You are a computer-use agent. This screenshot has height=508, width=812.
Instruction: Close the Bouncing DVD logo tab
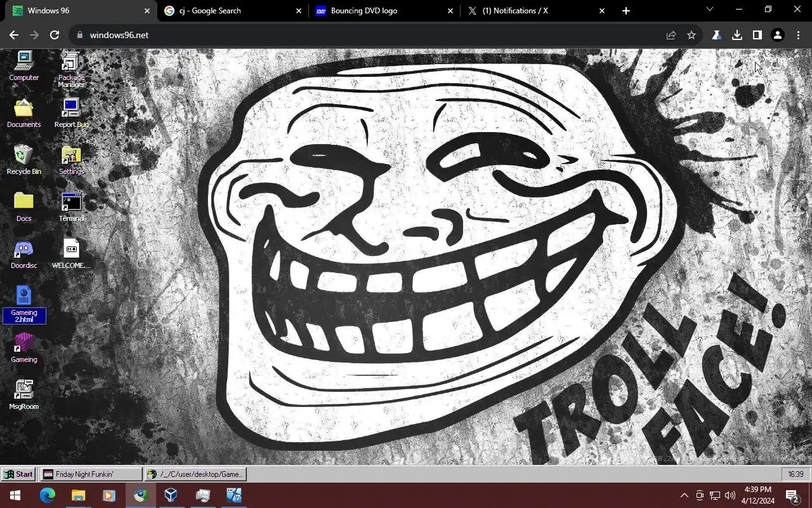point(450,11)
